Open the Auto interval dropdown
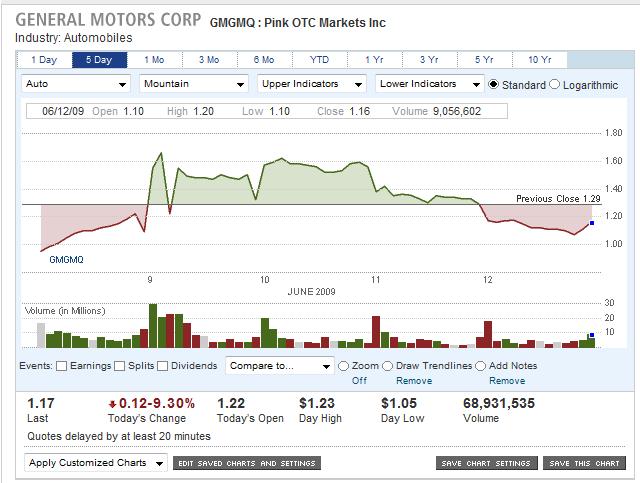Screen dimensions: 640x483 pos(76,84)
